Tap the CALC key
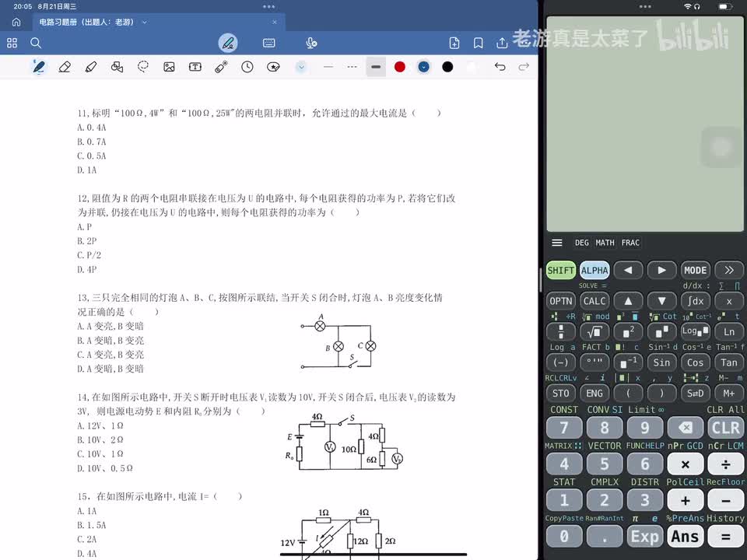Image resolution: width=747 pixels, height=560 pixels. pyautogui.click(x=594, y=301)
